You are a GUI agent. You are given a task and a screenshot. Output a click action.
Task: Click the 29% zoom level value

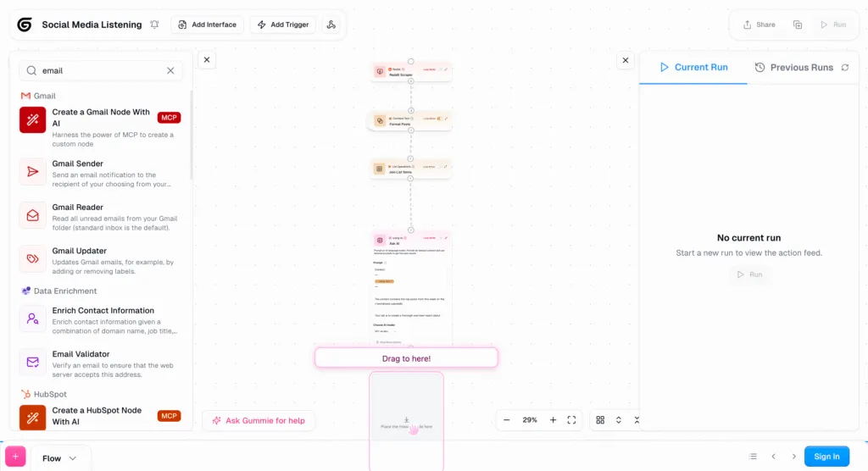[530, 420]
